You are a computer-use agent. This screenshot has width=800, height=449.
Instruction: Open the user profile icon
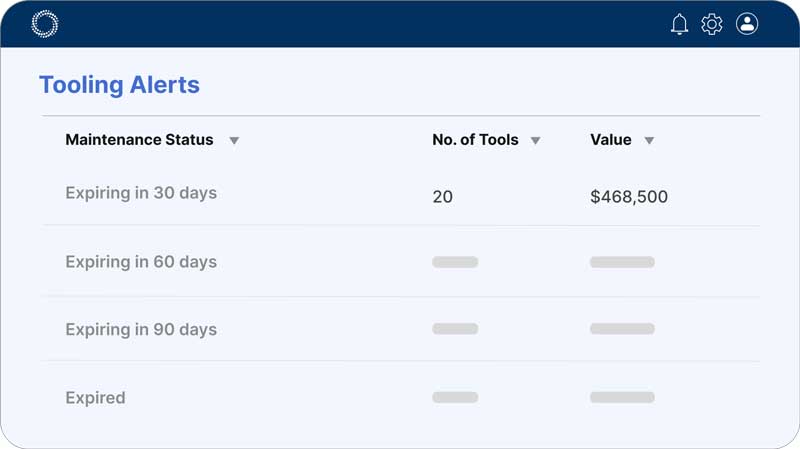click(x=747, y=24)
